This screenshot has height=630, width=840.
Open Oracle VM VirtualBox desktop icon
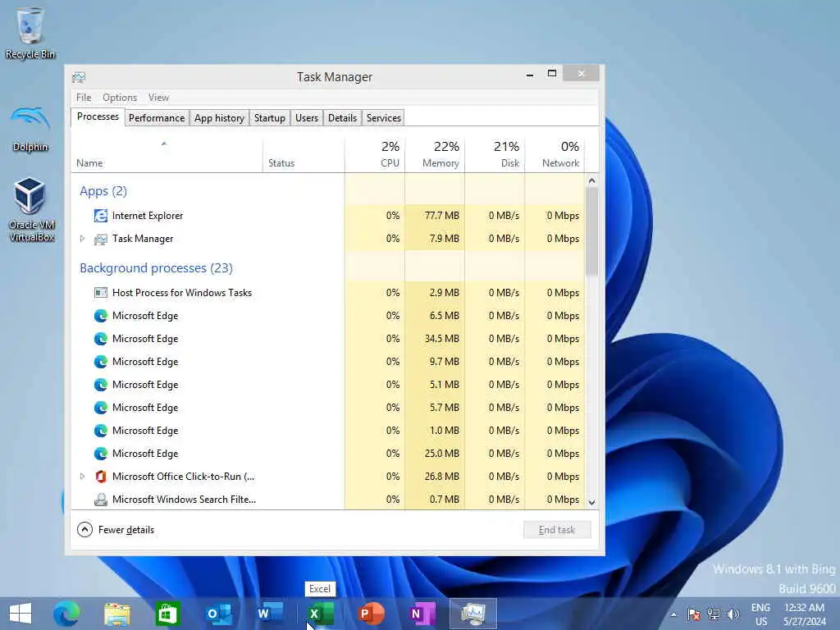pyautogui.click(x=30, y=209)
